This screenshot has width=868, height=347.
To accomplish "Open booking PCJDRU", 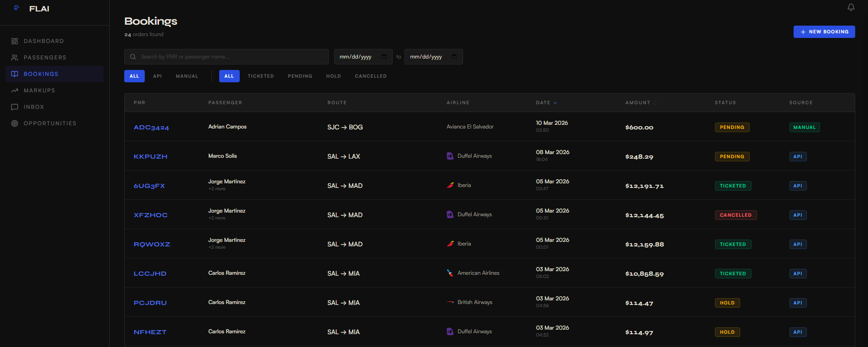I will [x=150, y=303].
